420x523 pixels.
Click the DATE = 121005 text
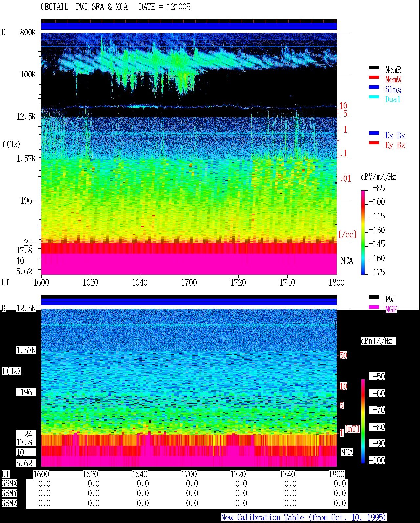(x=165, y=7)
